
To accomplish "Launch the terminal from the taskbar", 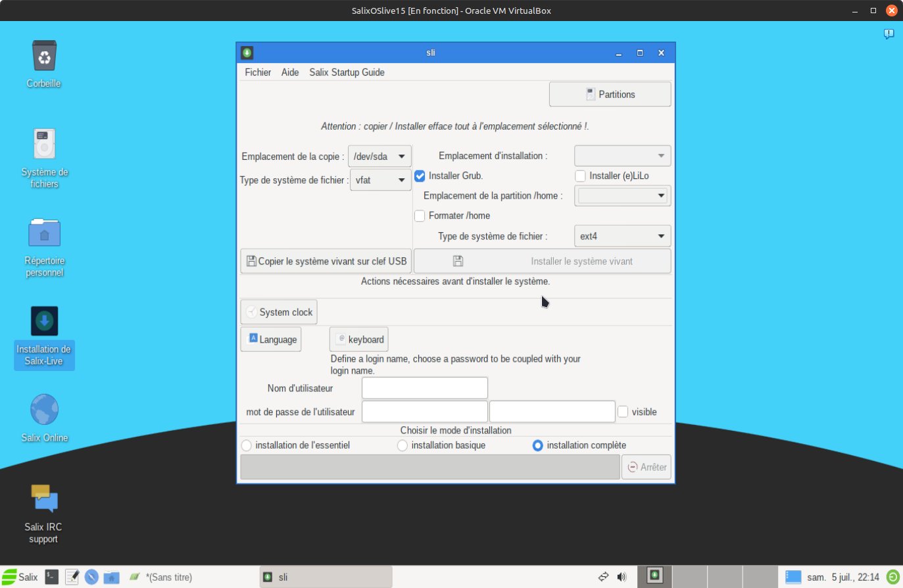I will pyautogui.click(x=52, y=577).
